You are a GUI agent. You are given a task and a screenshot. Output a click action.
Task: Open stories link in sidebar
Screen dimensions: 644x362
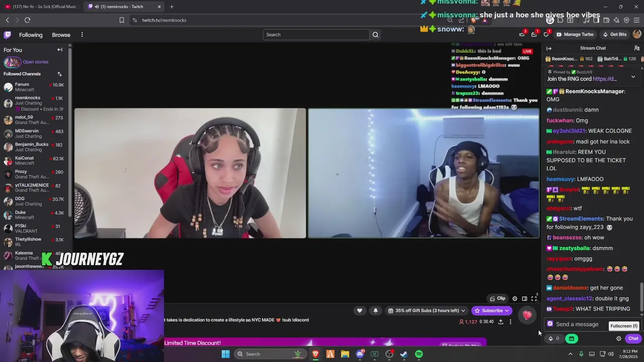(x=35, y=62)
